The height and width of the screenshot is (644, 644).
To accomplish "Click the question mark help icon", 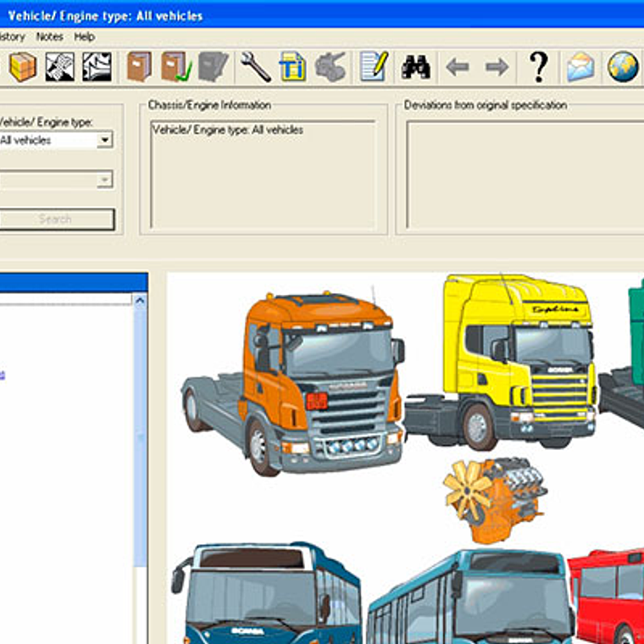I will [539, 67].
